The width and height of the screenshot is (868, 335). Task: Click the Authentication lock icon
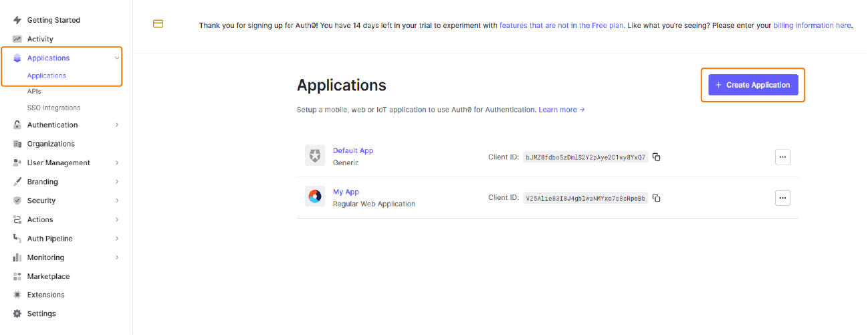17,125
